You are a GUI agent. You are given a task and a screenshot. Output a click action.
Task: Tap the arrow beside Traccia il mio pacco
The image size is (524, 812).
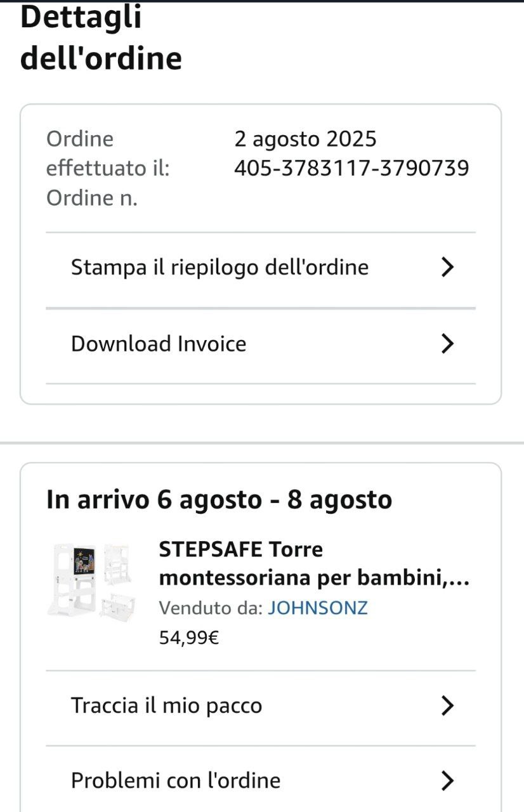[448, 705]
